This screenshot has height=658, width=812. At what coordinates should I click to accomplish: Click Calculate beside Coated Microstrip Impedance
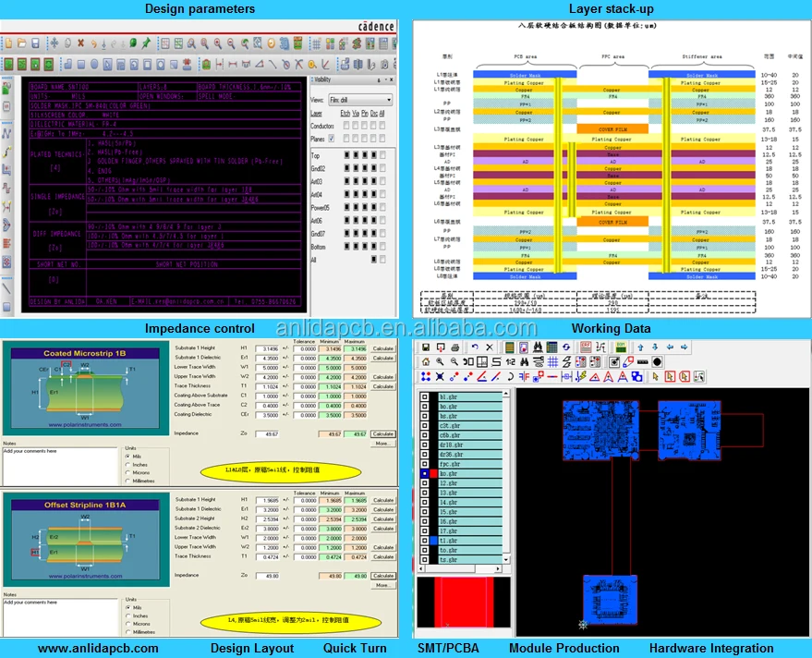[383, 433]
